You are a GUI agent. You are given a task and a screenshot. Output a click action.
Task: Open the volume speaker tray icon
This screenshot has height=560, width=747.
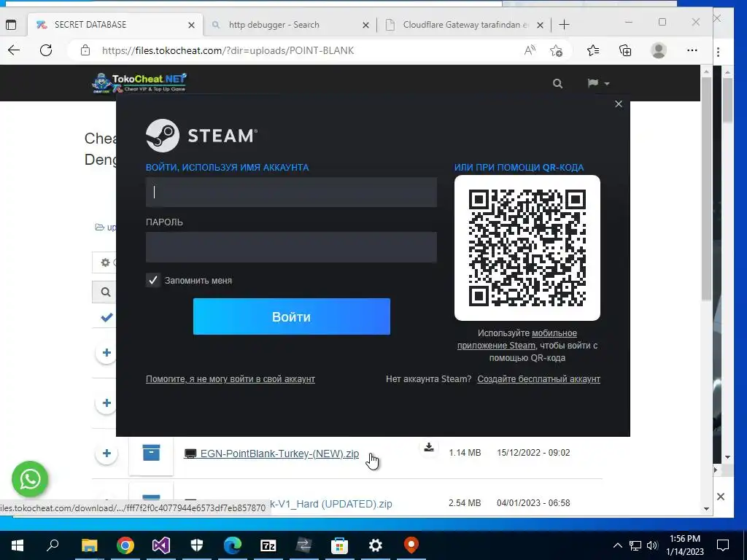652,545
